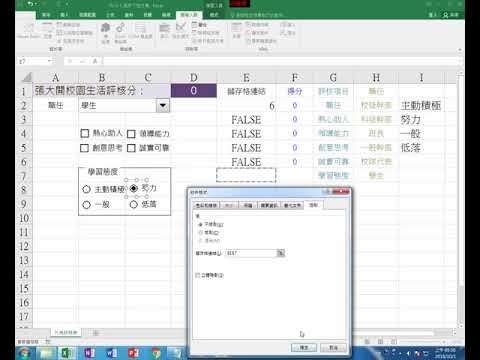This screenshot has width=480, height=360.
Task: Click the Record Macro command
Action: pyautogui.click(x=68, y=25)
